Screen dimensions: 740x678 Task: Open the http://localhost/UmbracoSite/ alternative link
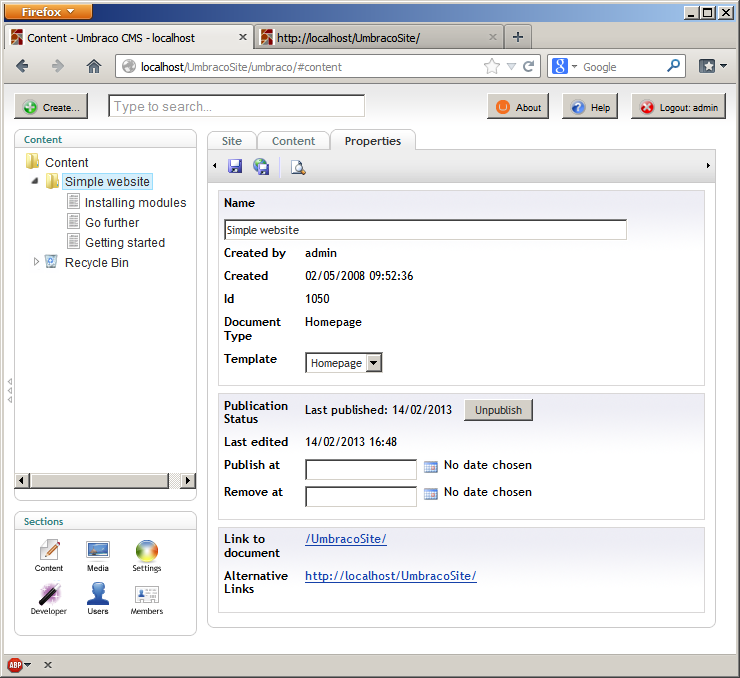[391, 576]
